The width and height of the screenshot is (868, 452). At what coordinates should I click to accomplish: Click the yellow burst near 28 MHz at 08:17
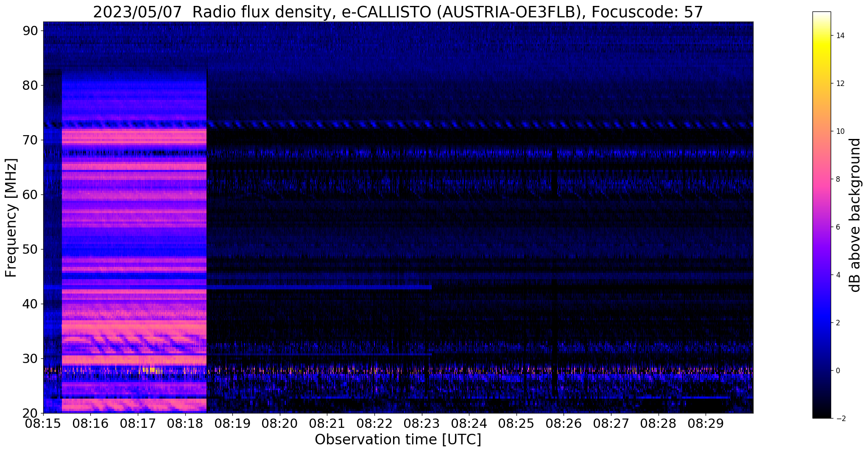pyautogui.click(x=151, y=371)
